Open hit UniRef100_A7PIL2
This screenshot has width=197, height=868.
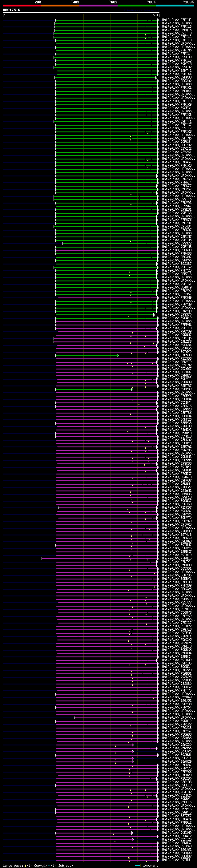click(177, 37)
